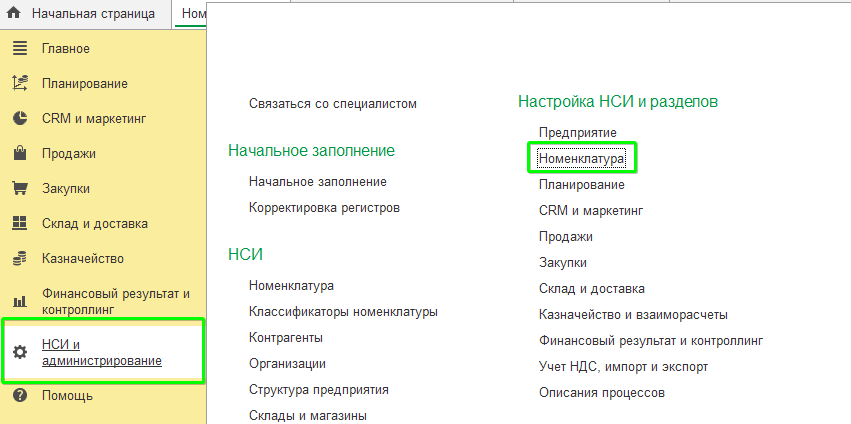Open CRM и маркетинг settings link
Image resolution: width=851 pixels, height=424 pixels.
591,210
